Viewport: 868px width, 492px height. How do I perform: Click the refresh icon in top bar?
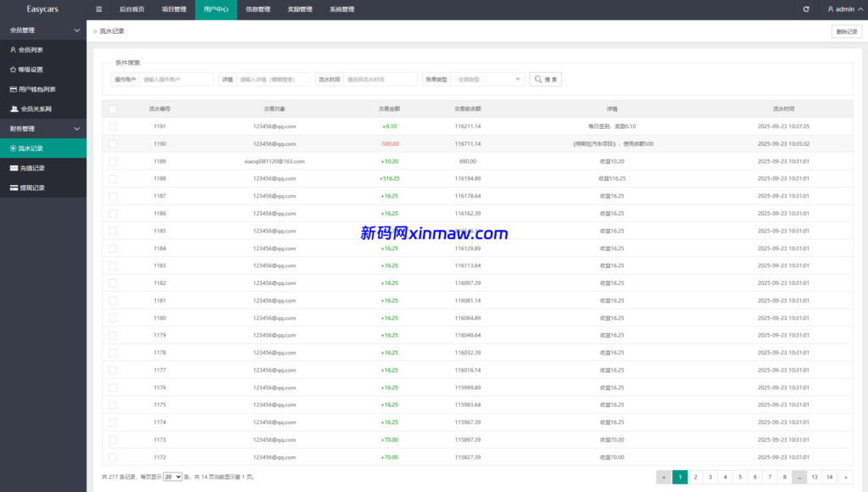click(x=806, y=9)
